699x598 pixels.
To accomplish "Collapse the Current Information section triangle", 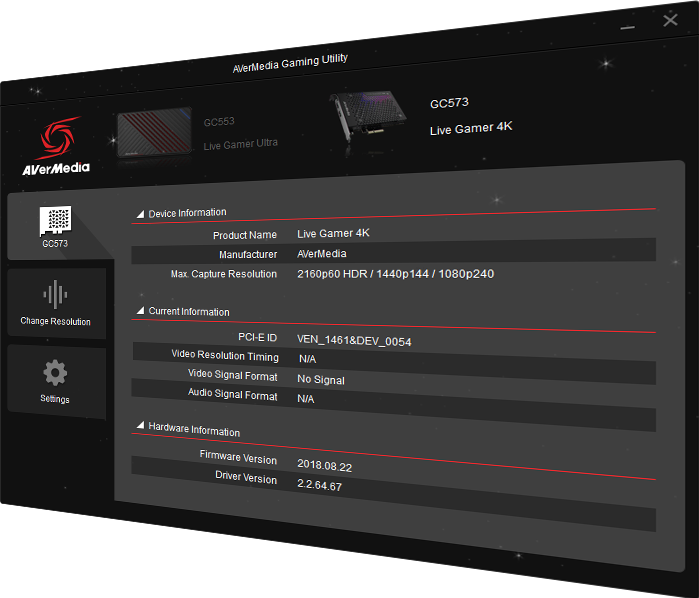I will point(140,310).
